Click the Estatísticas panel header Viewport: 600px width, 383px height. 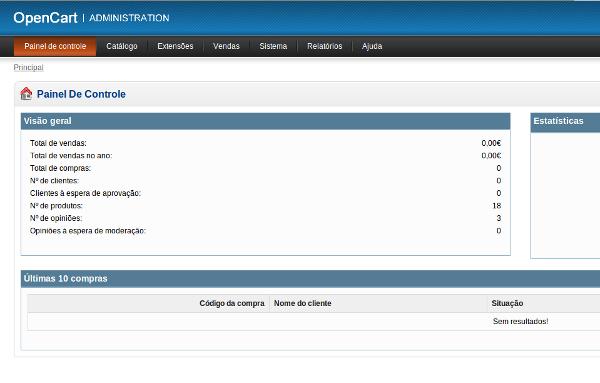point(565,121)
